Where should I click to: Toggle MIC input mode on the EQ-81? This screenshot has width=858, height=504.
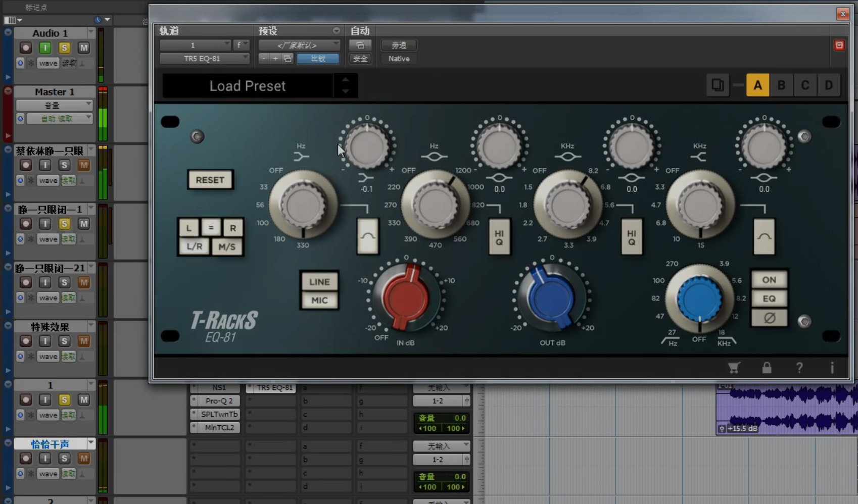click(319, 300)
